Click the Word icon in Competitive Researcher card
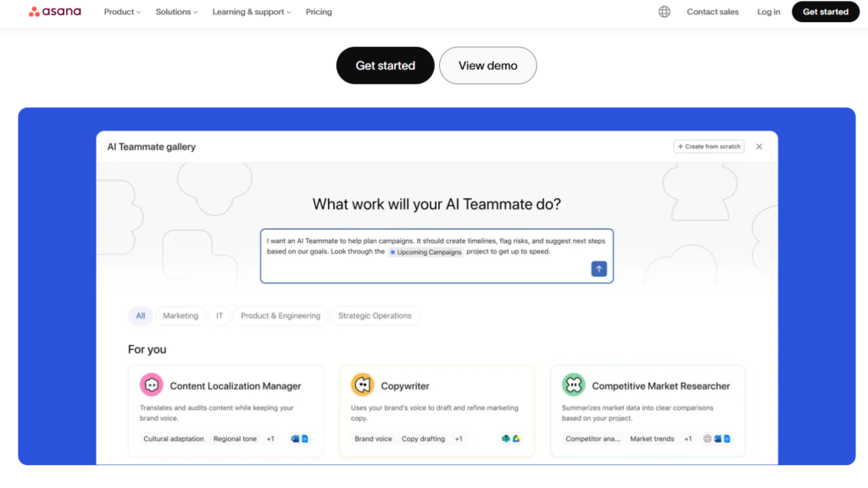868x488 pixels. [x=717, y=439]
